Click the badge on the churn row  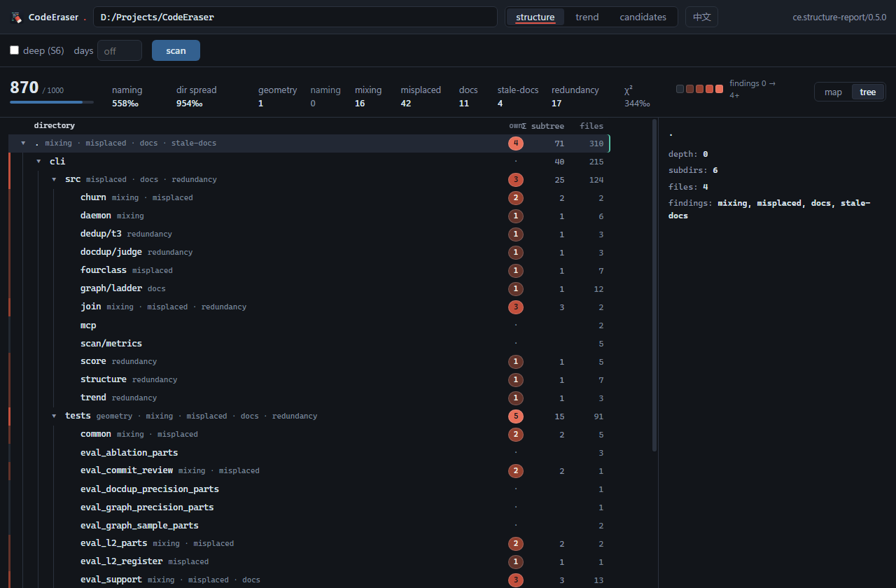516,198
